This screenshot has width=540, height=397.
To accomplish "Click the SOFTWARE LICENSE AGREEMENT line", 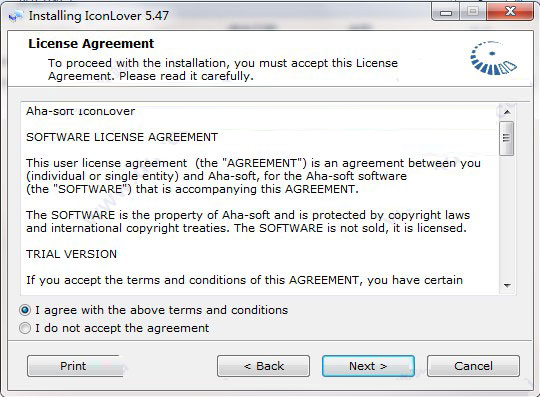I will (x=122, y=137).
